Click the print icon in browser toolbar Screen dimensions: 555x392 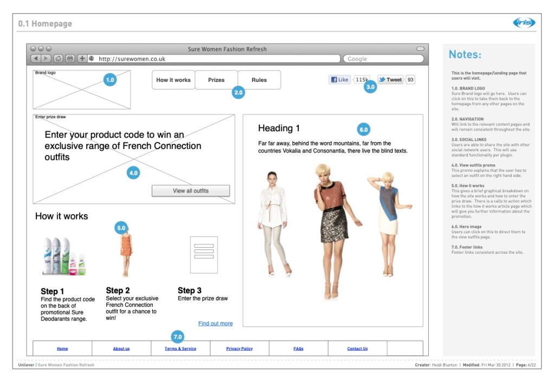pos(70,59)
